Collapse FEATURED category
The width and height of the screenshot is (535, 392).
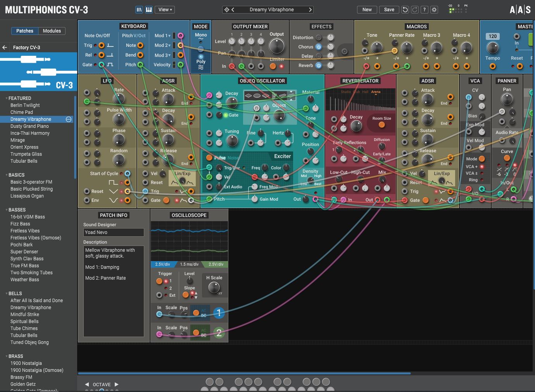pos(7,98)
